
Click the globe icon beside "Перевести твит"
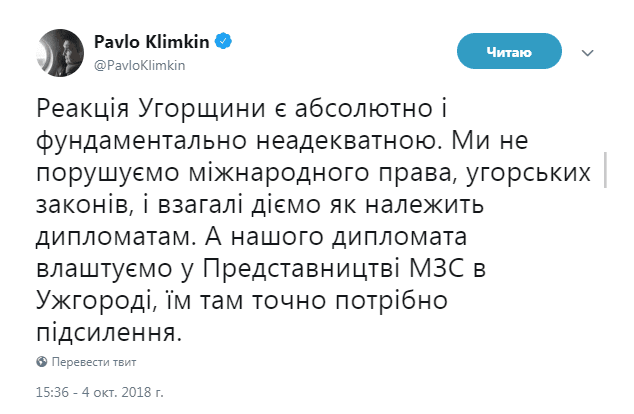pos(41,361)
